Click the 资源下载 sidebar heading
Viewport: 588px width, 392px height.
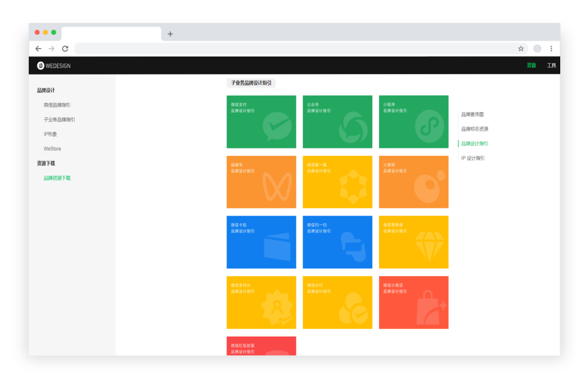[x=46, y=163]
